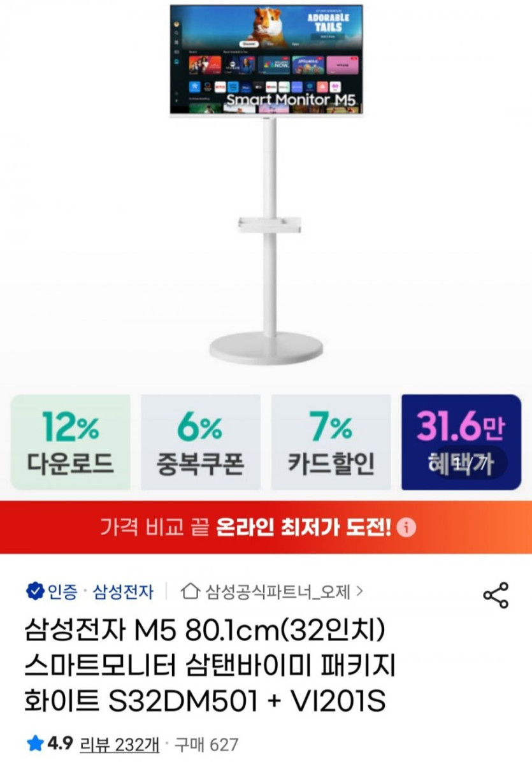Open the info icon on red banner

tap(406, 528)
